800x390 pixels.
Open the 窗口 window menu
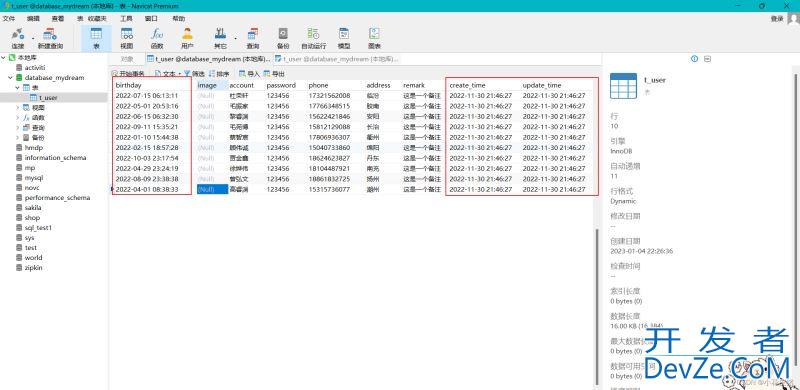click(x=151, y=18)
